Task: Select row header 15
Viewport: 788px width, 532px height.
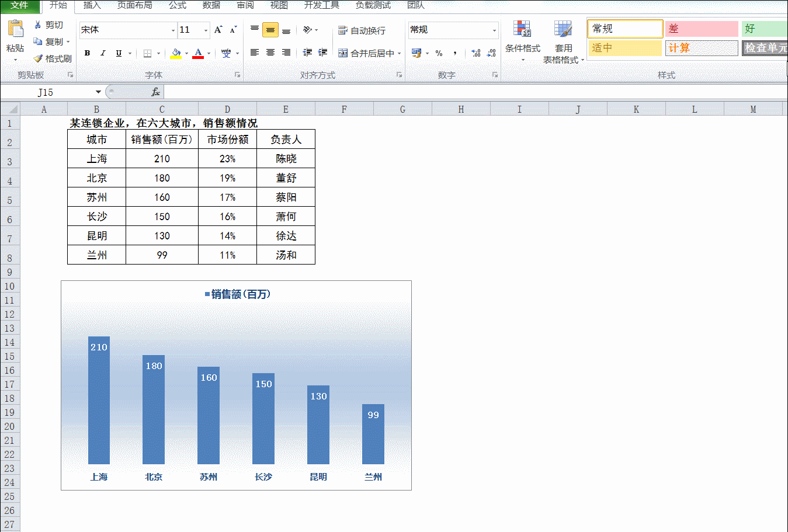Action: point(9,356)
